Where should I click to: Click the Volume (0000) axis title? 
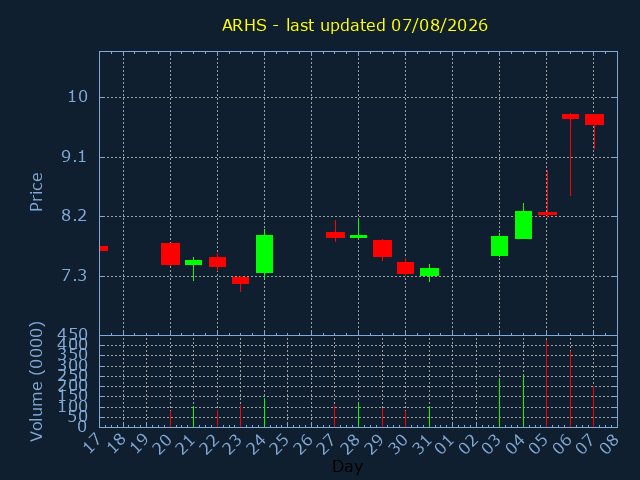coord(36,382)
